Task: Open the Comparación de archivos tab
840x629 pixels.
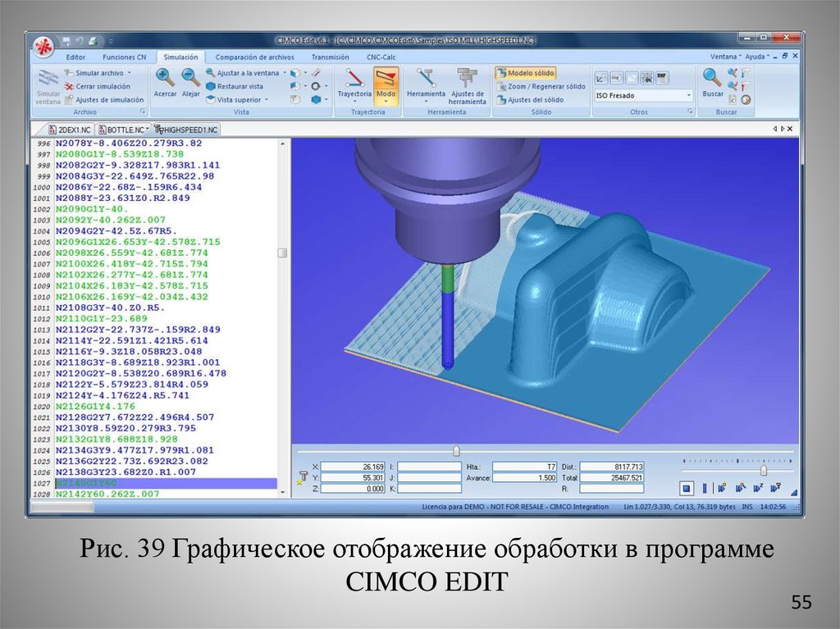Action: (x=255, y=57)
